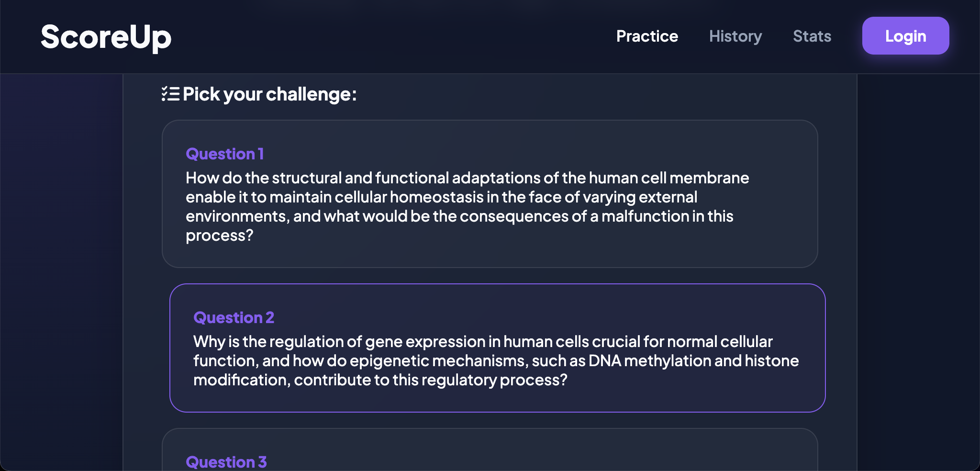
Task: Click the Question 3 purple label
Action: coord(226,462)
